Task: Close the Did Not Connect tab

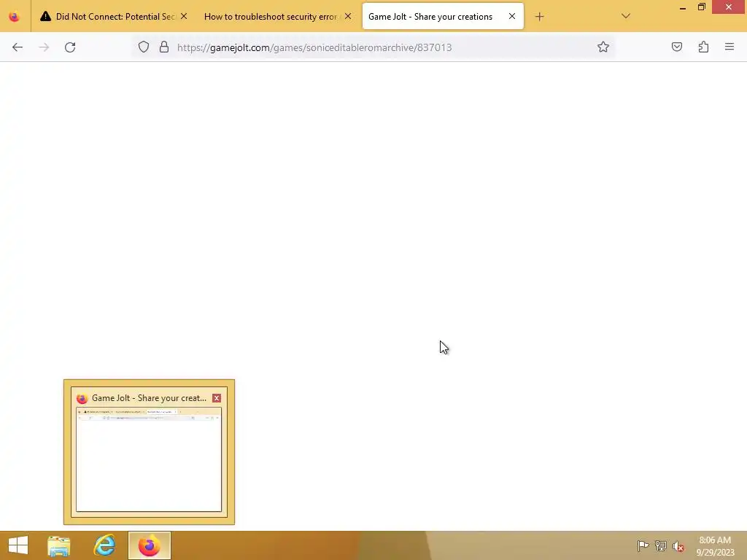Action: [x=184, y=17]
